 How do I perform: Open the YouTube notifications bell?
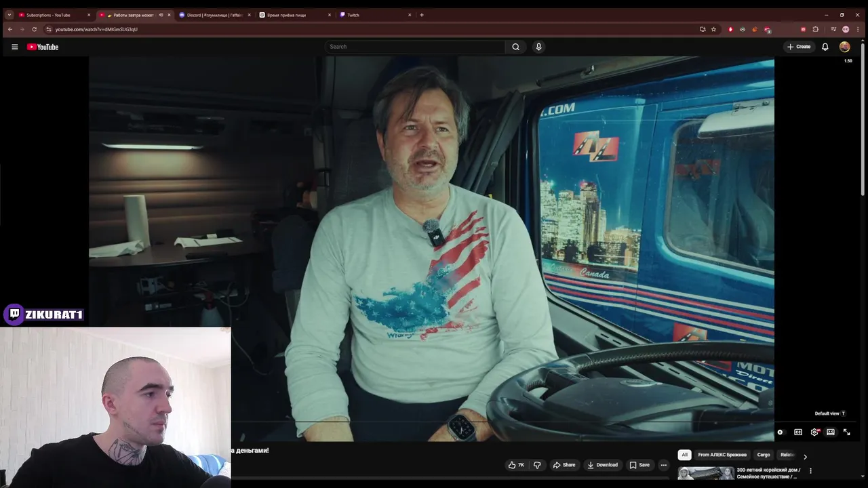click(825, 47)
